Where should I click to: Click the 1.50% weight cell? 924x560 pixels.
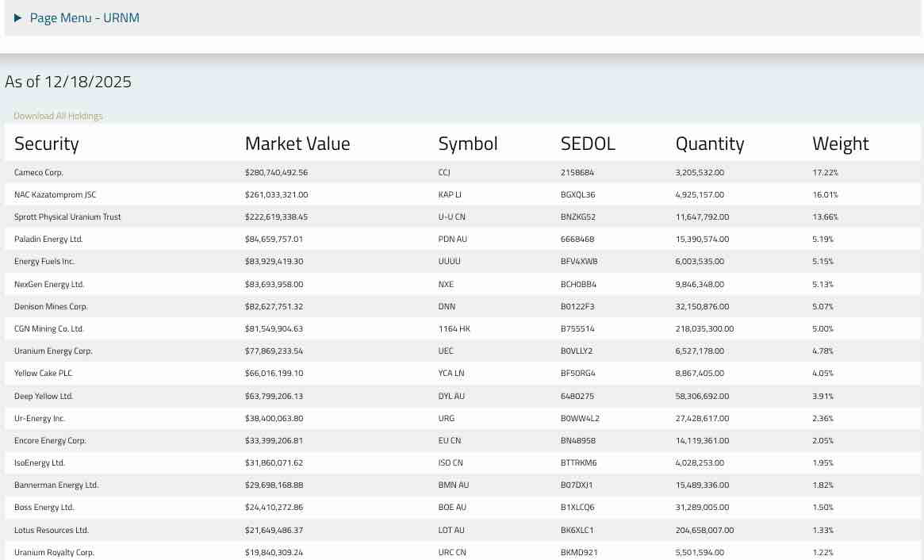coord(822,507)
